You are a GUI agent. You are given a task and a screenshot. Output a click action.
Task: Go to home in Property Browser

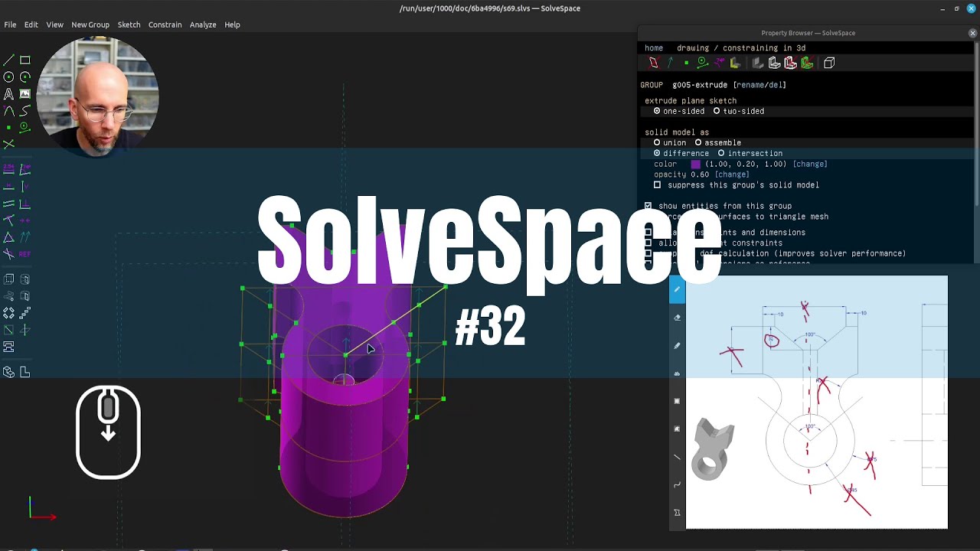tap(654, 48)
